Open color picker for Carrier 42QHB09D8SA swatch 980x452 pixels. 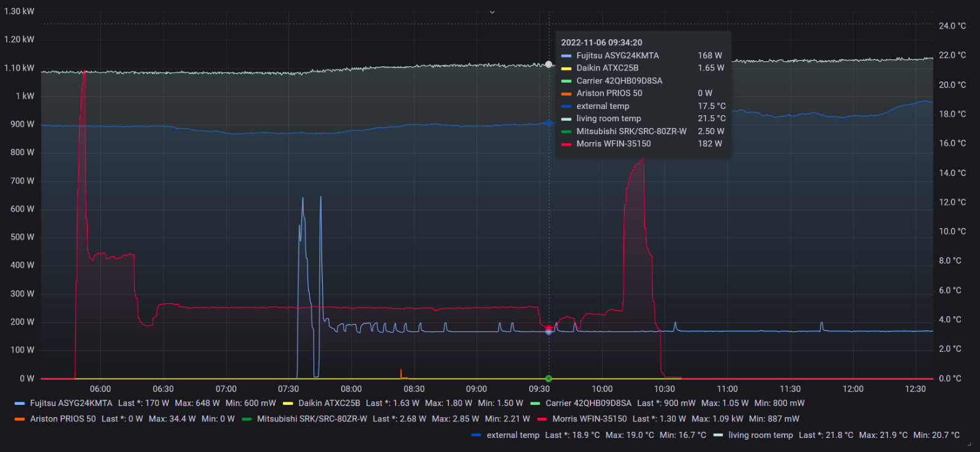point(535,403)
